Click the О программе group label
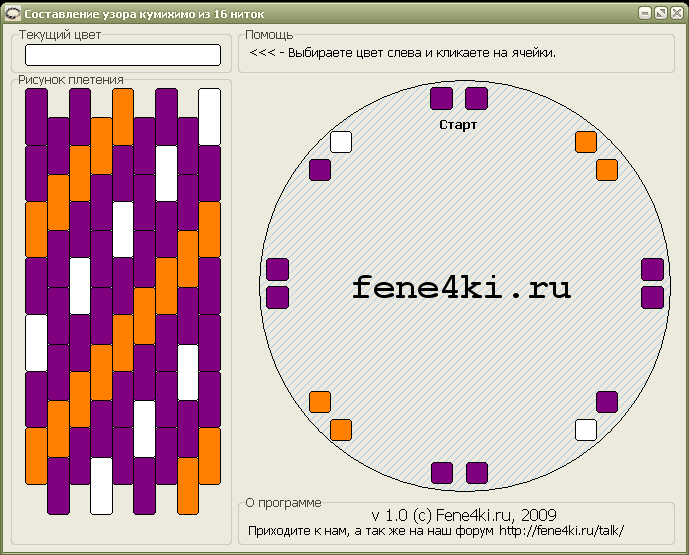Image resolution: width=689 pixels, height=555 pixels. click(283, 503)
